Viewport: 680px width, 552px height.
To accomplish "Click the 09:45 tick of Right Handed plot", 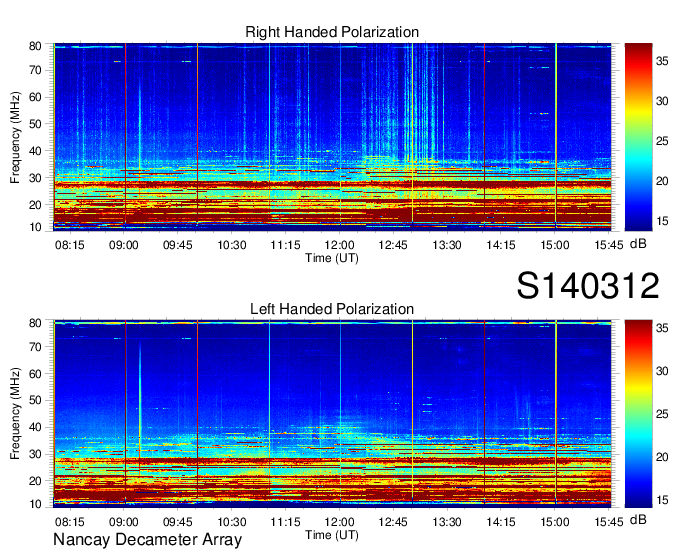I will [177, 245].
